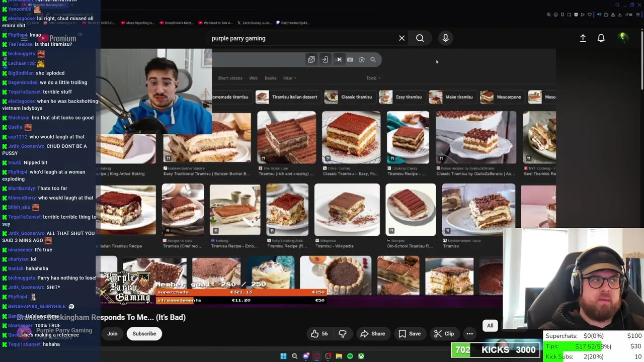Open the Xbox app from the taskbar
644x362 pixels.
tap(361, 356)
